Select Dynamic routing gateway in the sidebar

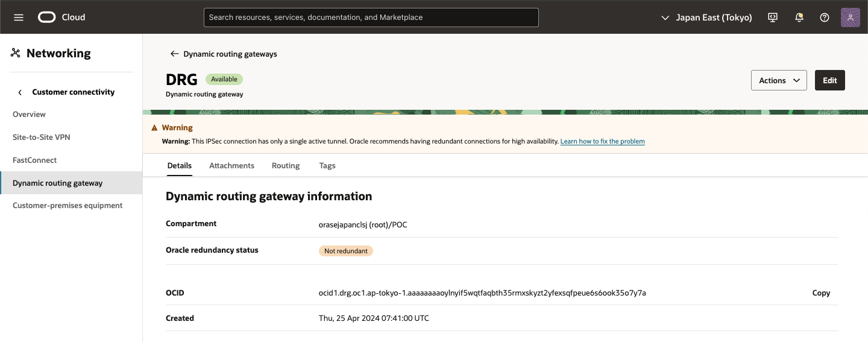[x=71, y=183]
